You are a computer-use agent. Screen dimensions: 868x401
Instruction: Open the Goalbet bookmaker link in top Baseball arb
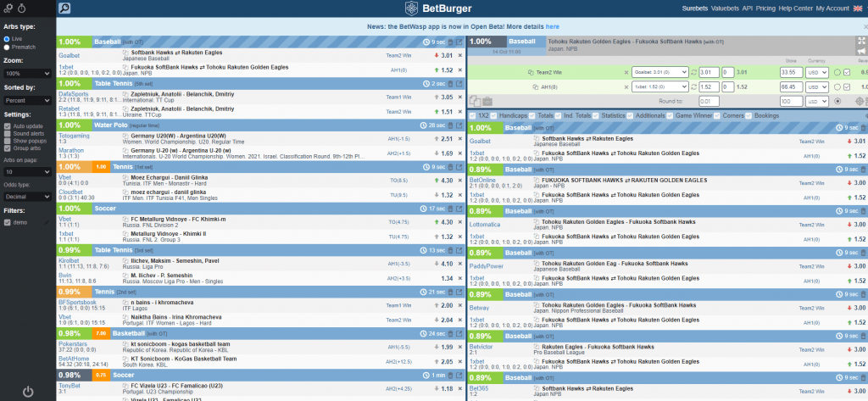click(70, 55)
